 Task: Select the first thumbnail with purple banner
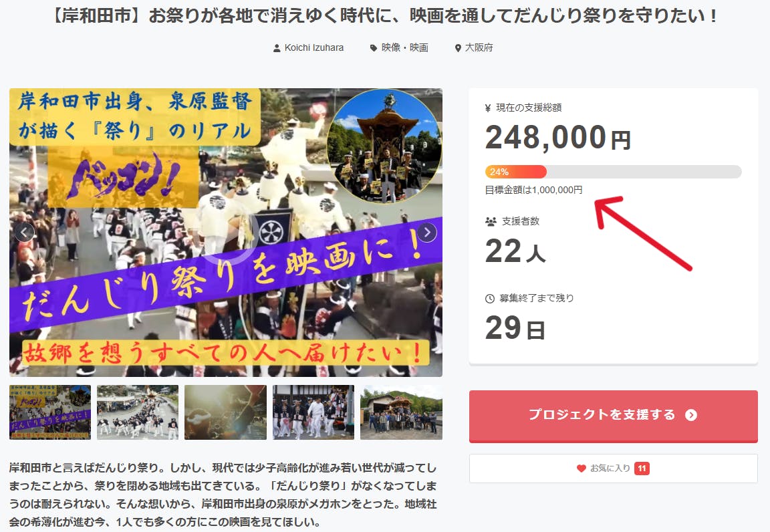pyautogui.click(x=50, y=412)
